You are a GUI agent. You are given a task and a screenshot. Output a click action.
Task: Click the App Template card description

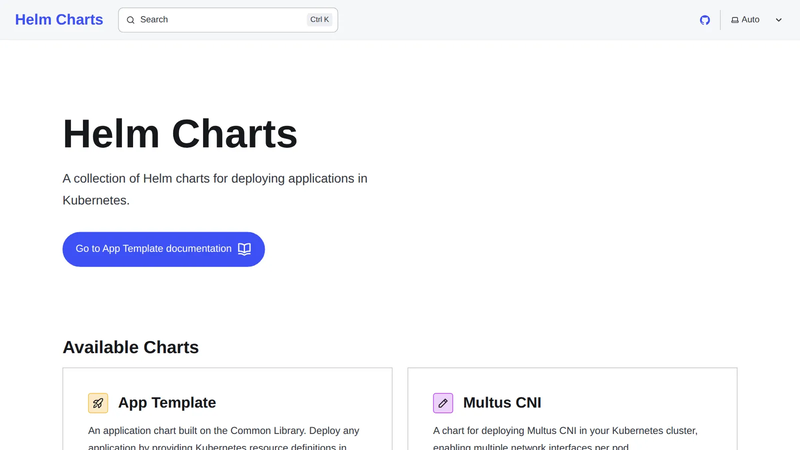point(224,438)
